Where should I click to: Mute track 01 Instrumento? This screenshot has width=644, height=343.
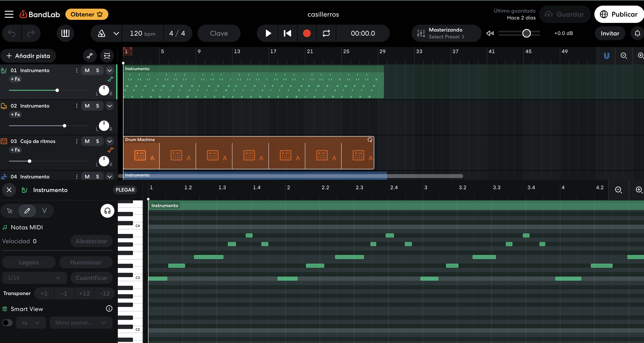pos(87,70)
